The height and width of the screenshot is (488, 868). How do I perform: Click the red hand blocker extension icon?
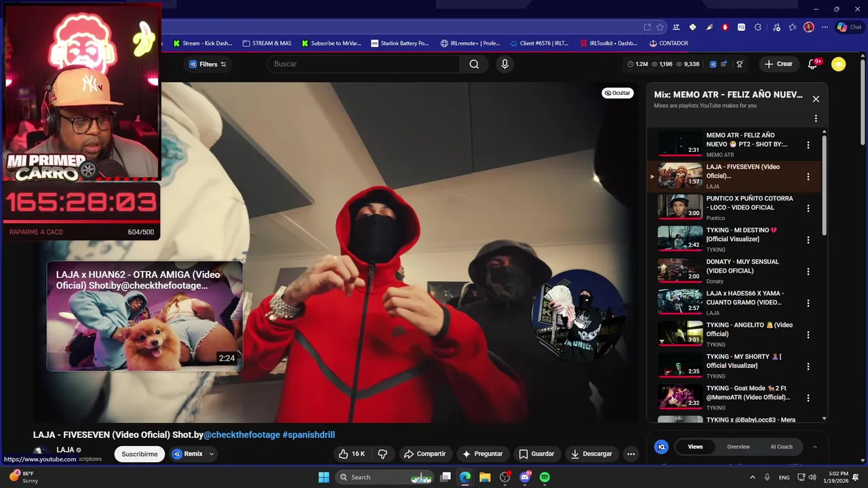coord(725,27)
